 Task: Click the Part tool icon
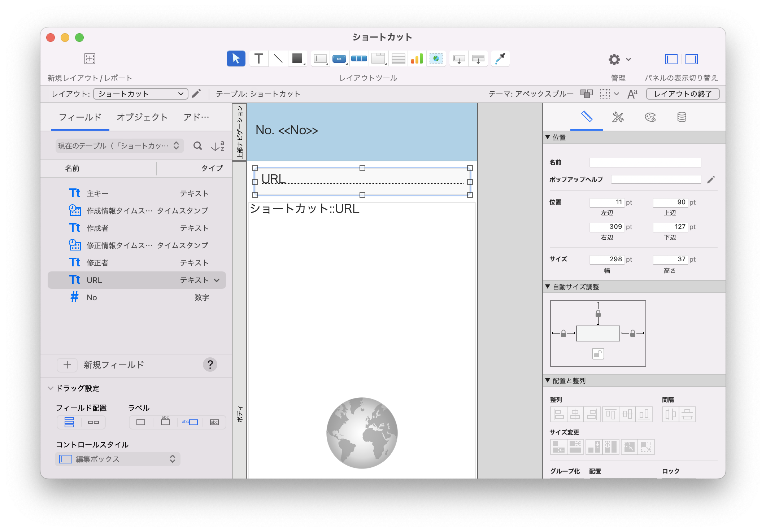tap(478, 58)
